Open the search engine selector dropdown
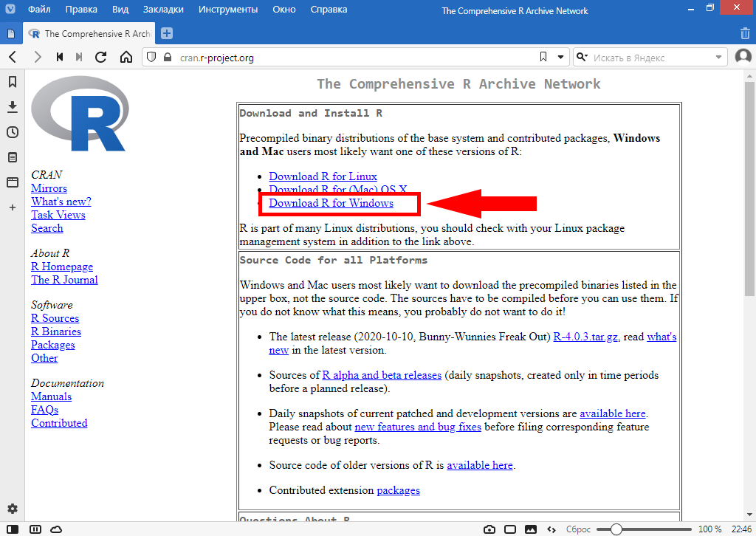The image size is (756, 536). [x=583, y=57]
